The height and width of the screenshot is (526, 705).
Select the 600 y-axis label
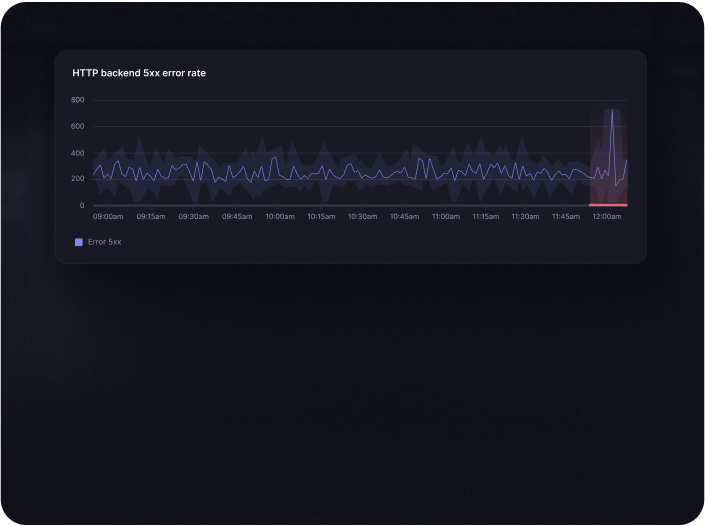[x=77, y=126]
